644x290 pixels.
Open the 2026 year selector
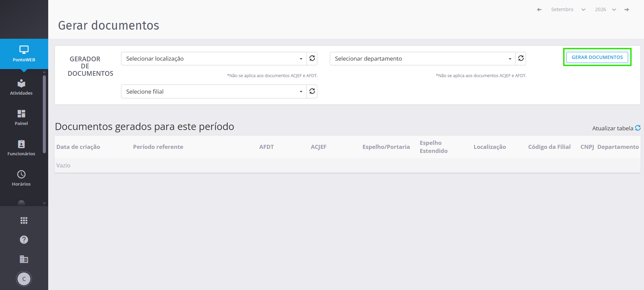[x=606, y=9]
